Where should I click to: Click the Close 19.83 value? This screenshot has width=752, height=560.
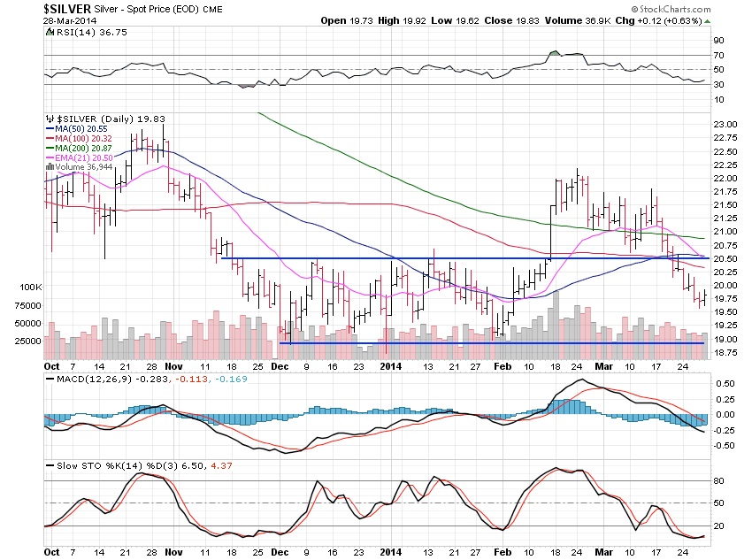pos(511,20)
